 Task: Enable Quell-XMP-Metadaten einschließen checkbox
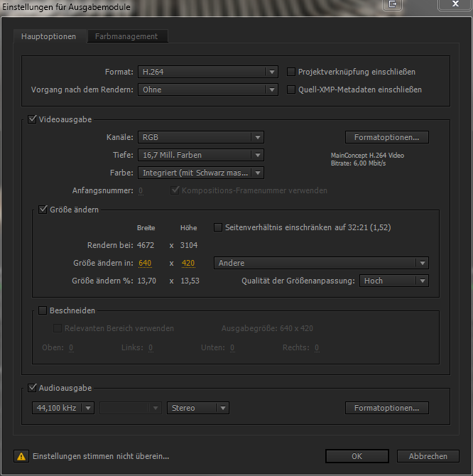291,90
